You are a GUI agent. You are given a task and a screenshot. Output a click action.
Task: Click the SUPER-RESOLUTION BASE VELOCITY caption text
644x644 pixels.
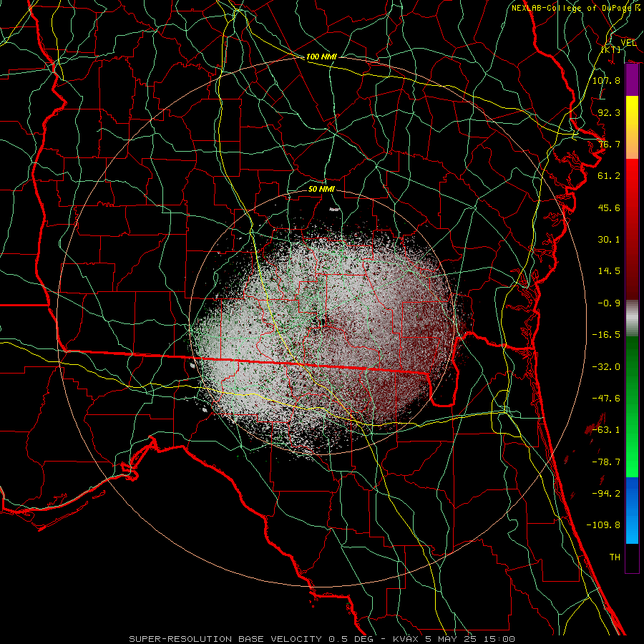pyautogui.click(x=225, y=639)
